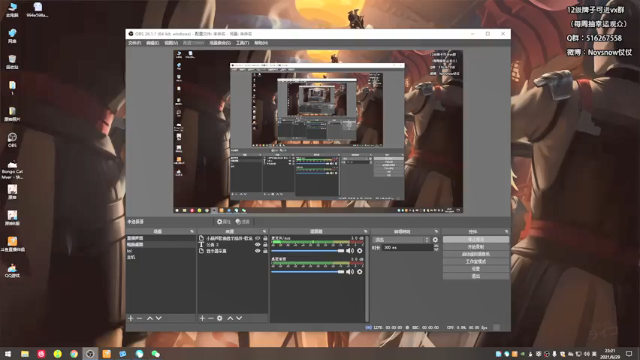This screenshot has height=360, width=640.
Task: Increase transition duration with the up arrow
Action: [436, 246]
